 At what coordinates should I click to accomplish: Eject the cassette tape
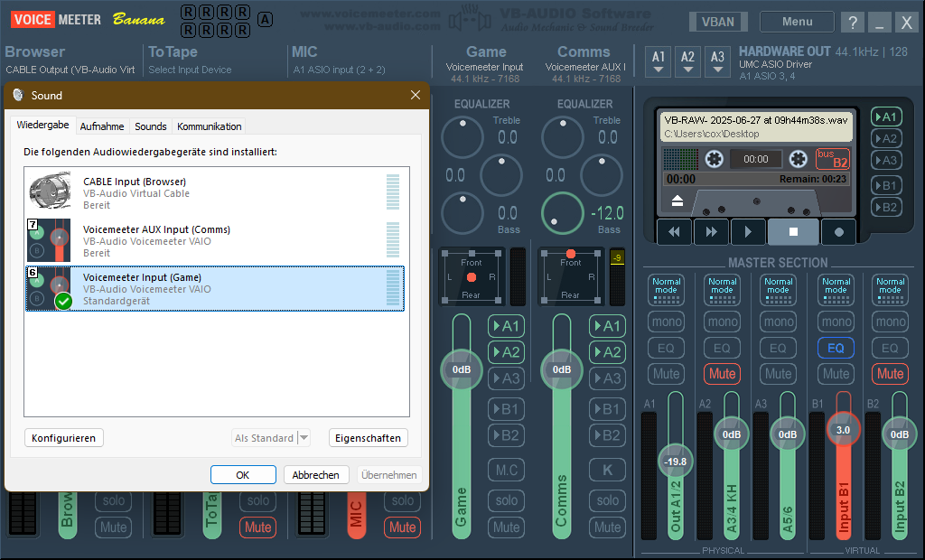[677, 201]
